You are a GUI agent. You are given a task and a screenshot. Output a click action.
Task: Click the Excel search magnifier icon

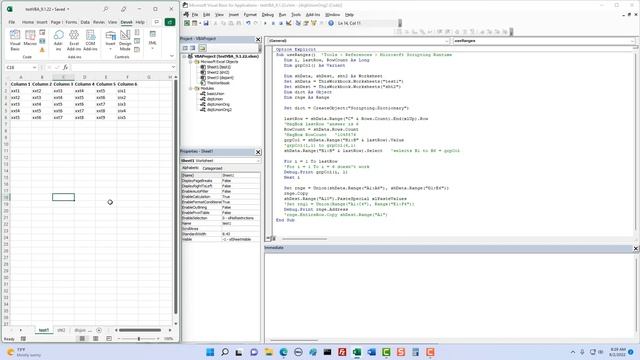[x=105, y=9]
